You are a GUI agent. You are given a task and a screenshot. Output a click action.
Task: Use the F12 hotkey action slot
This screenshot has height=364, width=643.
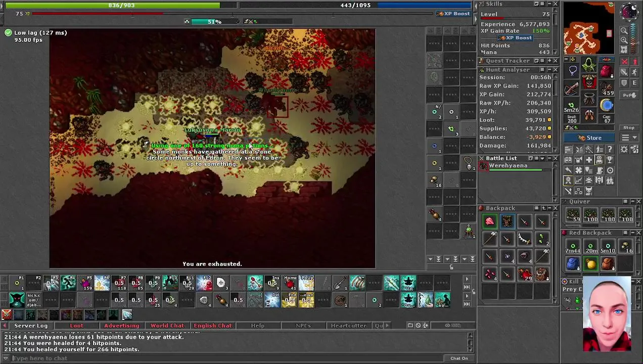pyautogui.click(x=204, y=283)
